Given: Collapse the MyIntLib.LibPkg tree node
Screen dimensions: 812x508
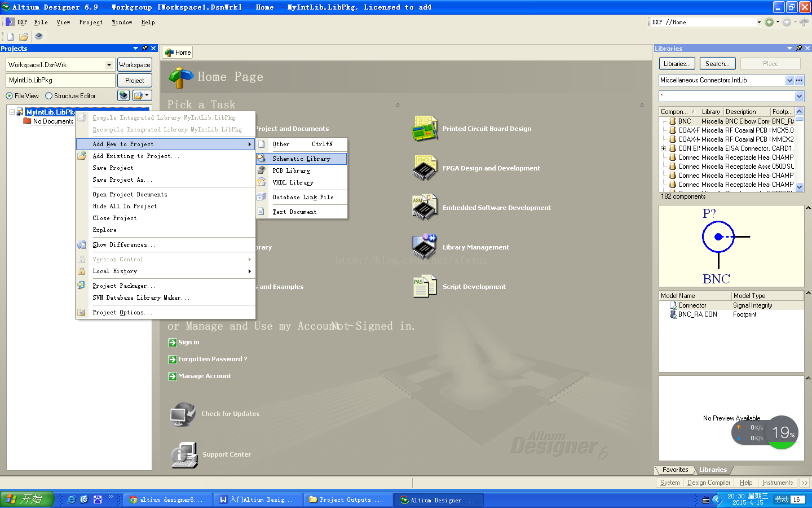Looking at the screenshot, I should 12,112.
